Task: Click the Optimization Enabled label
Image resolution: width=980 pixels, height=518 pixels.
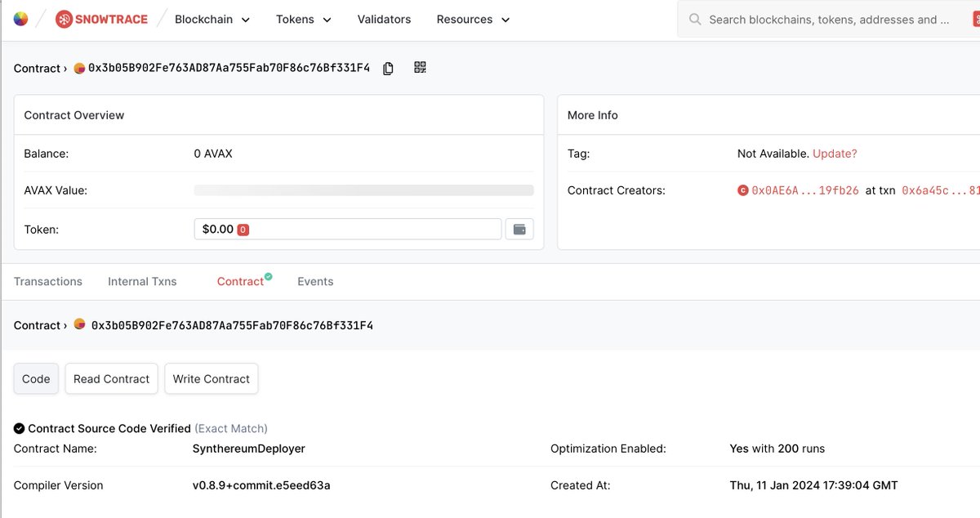Action: pyautogui.click(x=608, y=449)
